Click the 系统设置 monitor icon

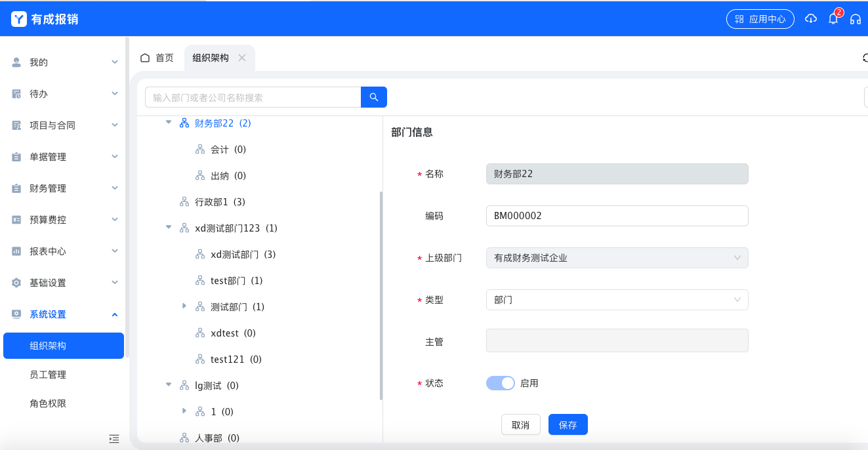tap(16, 314)
